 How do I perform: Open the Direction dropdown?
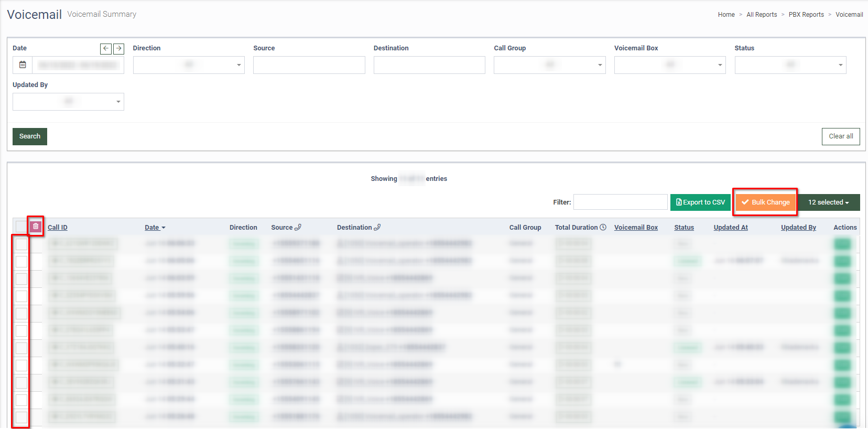pos(189,65)
